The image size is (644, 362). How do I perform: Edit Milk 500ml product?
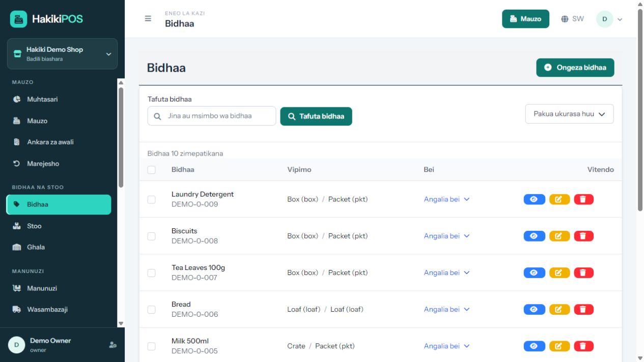(x=559, y=346)
